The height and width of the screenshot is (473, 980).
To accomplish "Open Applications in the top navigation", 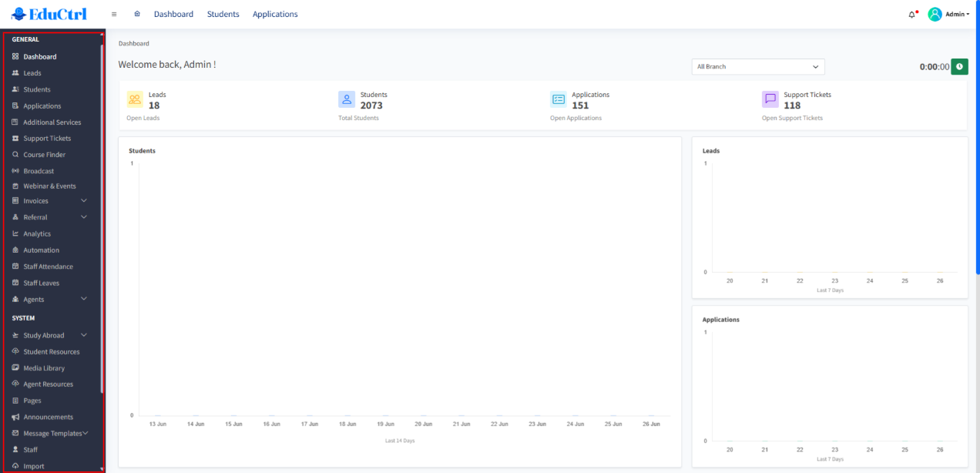I will pos(275,14).
